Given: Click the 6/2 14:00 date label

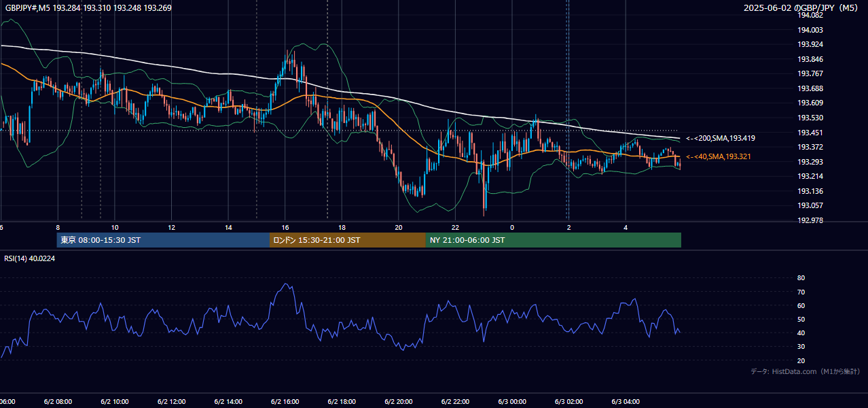Looking at the screenshot, I should (x=228, y=402).
